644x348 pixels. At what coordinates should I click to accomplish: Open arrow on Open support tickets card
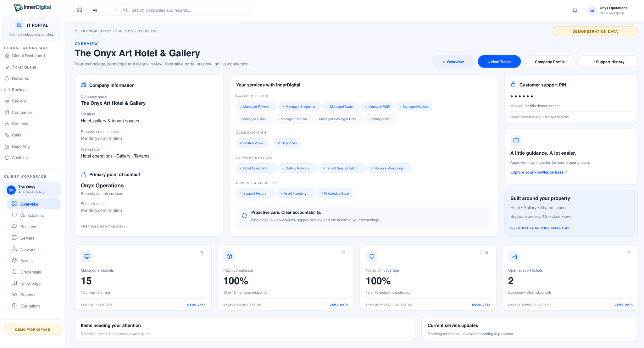pos(629,253)
